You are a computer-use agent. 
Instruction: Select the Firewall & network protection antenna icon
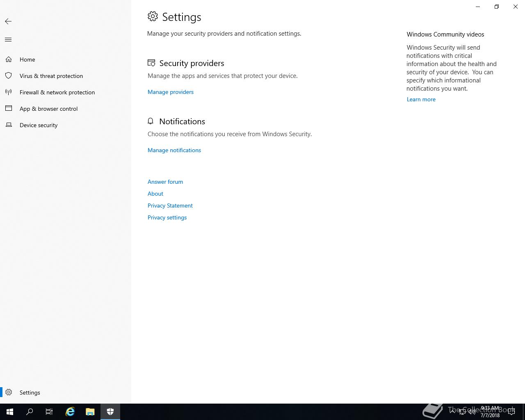pyautogui.click(x=9, y=92)
